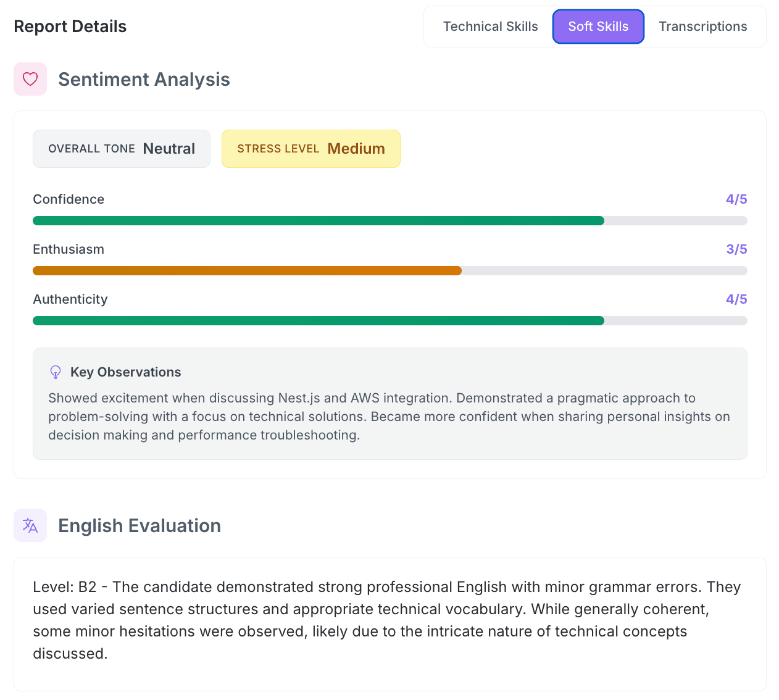The image size is (779, 700).
Task: Select the Soft Skills tab
Action: pyautogui.click(x=598, y=27)
